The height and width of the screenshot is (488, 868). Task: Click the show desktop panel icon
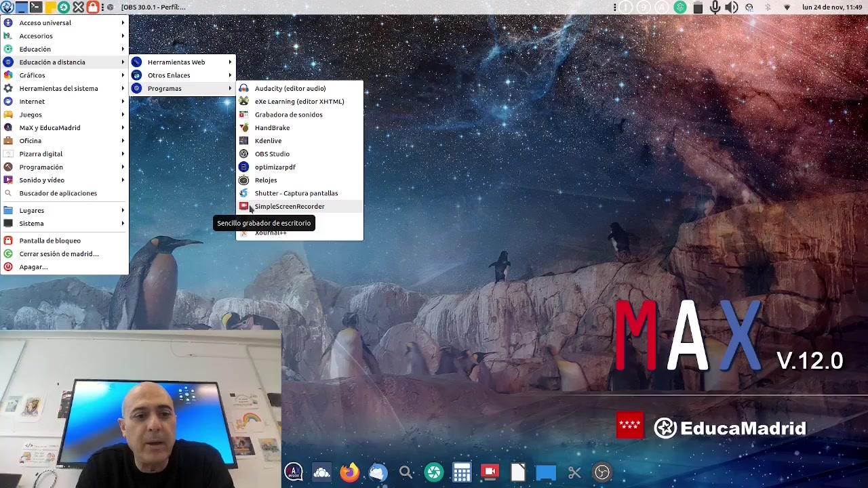click(x=21, y=7)
